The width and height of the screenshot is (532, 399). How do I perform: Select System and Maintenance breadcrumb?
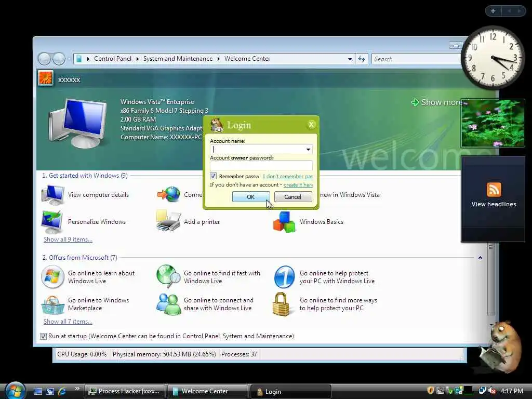178,59
